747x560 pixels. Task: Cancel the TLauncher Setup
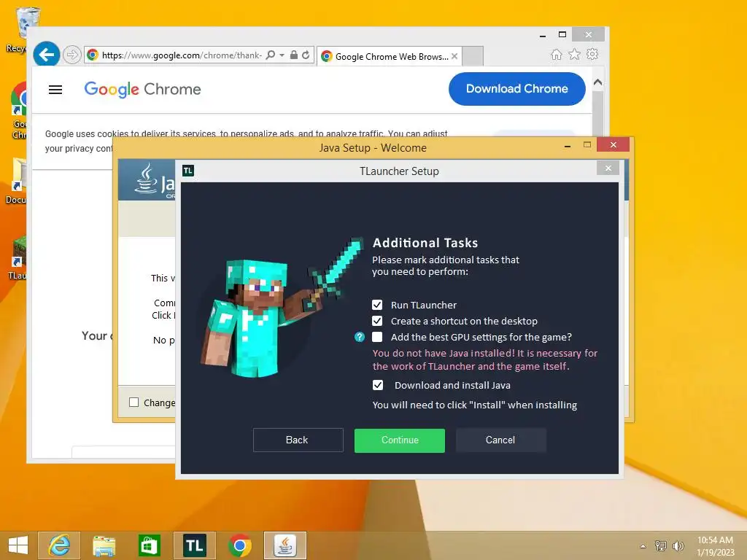point(500,440)
